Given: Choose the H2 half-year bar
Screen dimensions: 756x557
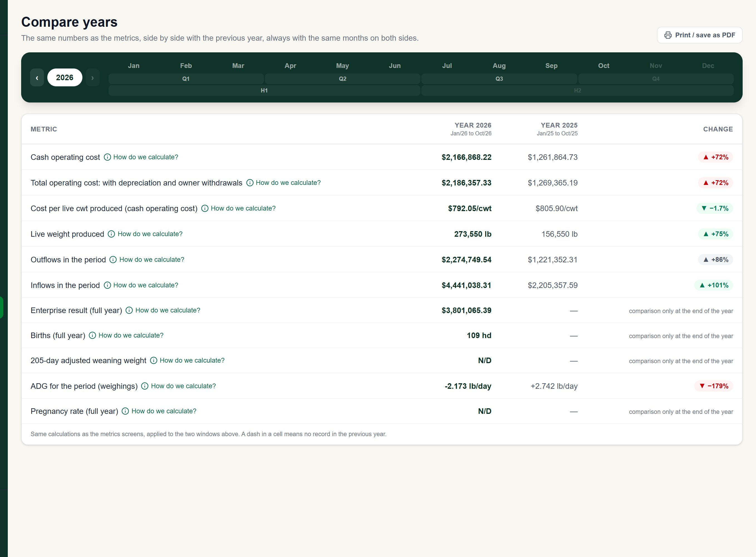Looking at the screenshot, I should click(578, 91).
